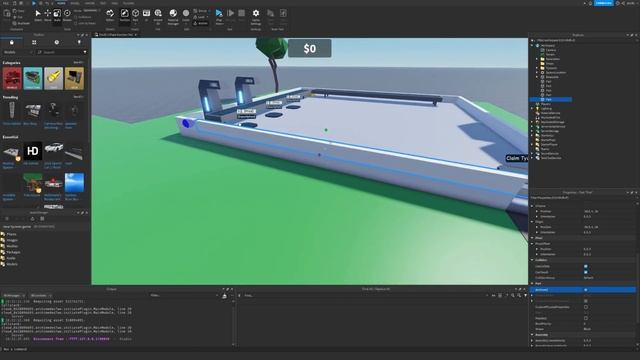Expand the ServerScriptService node in Explorer
Screen dimensions: 640x360
point(533,127)
